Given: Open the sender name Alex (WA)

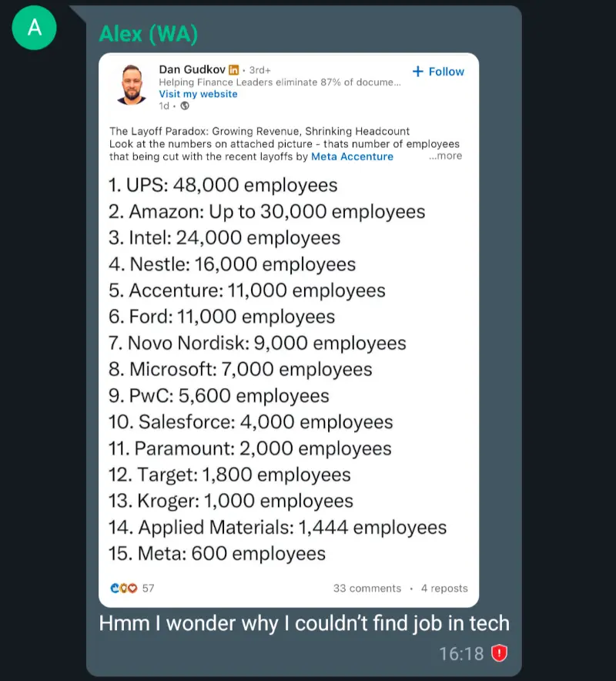Looking at the screenshot, I should coord(148,34).
